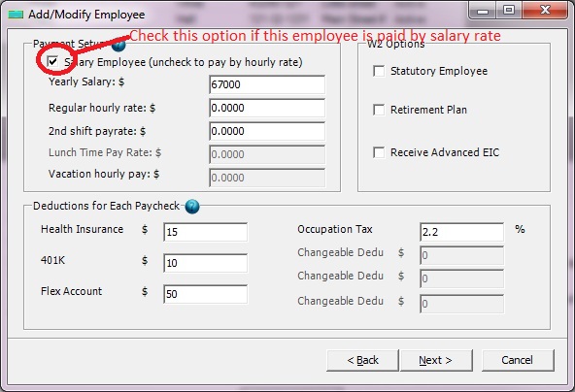Go to the next step with Next
Screen dimensions: 575x392
pos(436,361)
